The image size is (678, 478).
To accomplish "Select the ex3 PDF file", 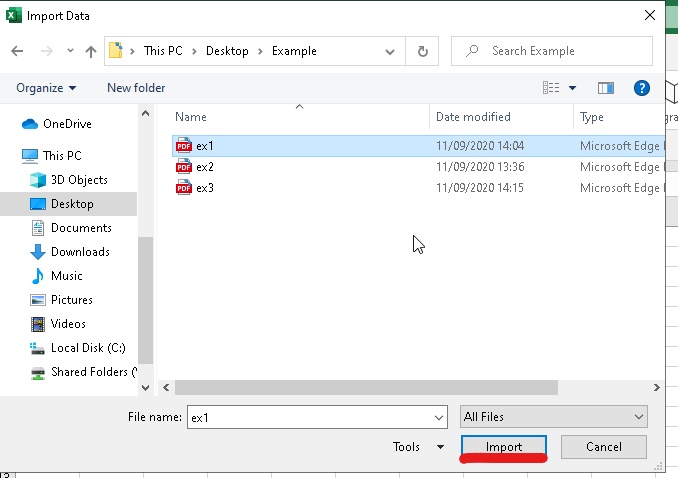I will pyautogui.click(x=418, y=188).
